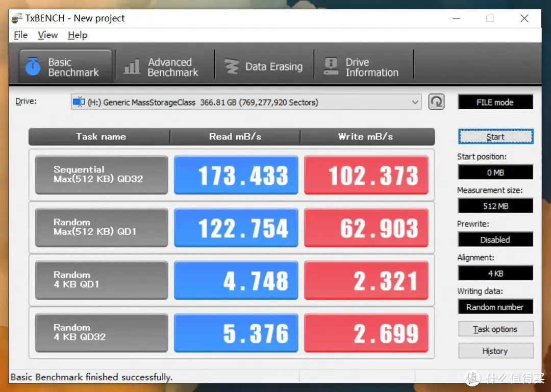The image size is (551, 392).
Task: Click the write result 2.699
Action: coord(366,333)
